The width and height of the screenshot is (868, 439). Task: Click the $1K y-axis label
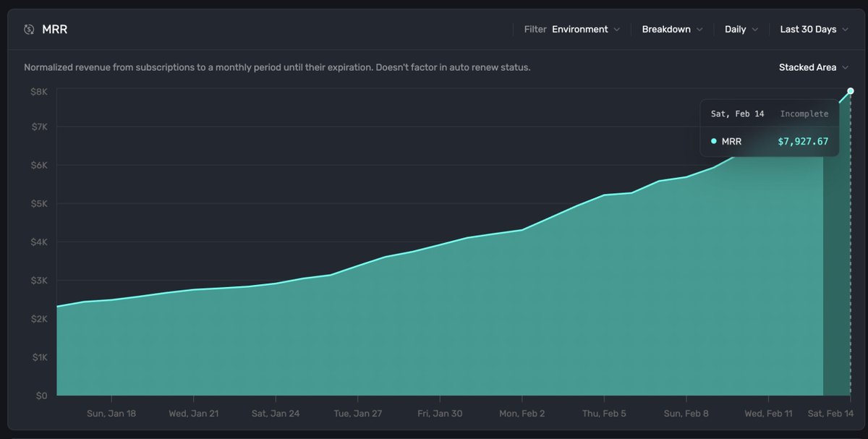point(38,357)
